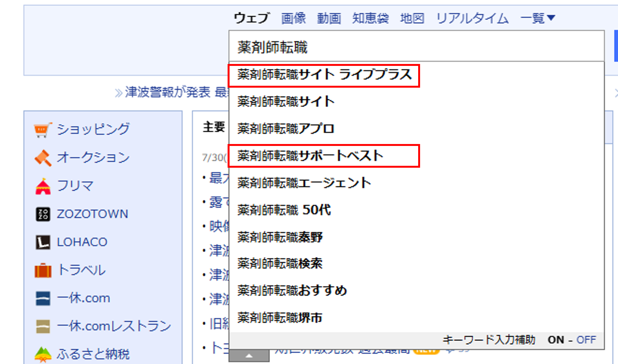Switch to the 動画 search tab
The height and width of the screenshot is (364, 618).
[x=329, y=18]
